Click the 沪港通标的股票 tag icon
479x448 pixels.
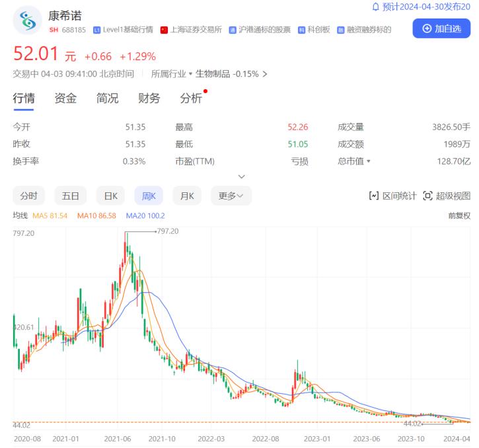coord(233,30)
